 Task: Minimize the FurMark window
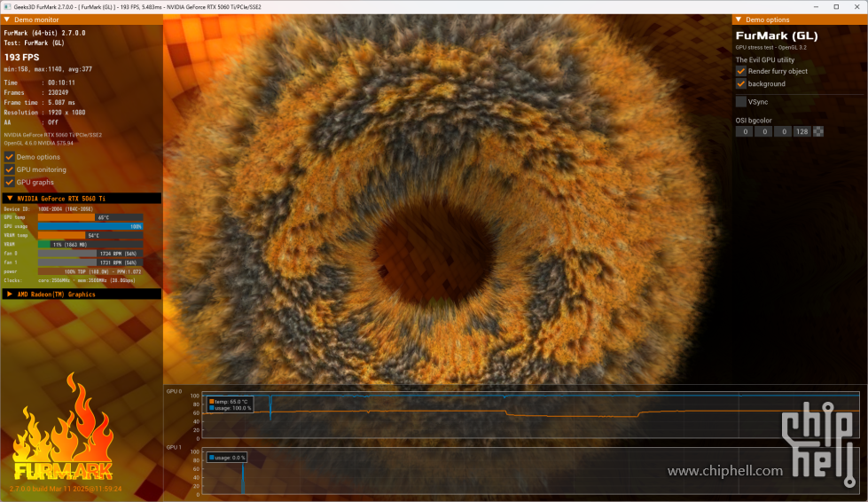pyautogui.click(x=816, y=6)
